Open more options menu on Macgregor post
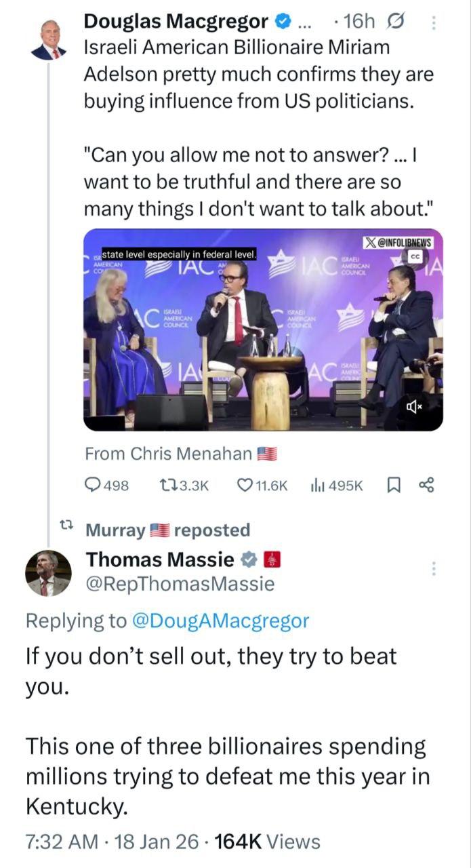 (434, 22)
